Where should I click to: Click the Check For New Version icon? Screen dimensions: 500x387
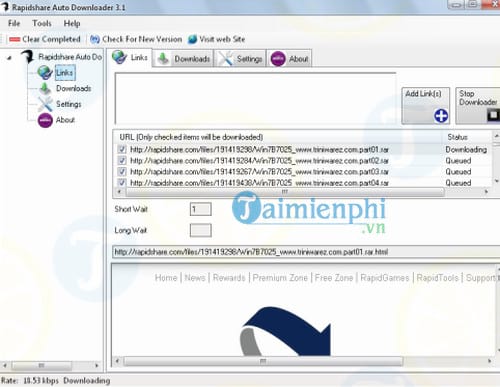click(x=95, y=39)
